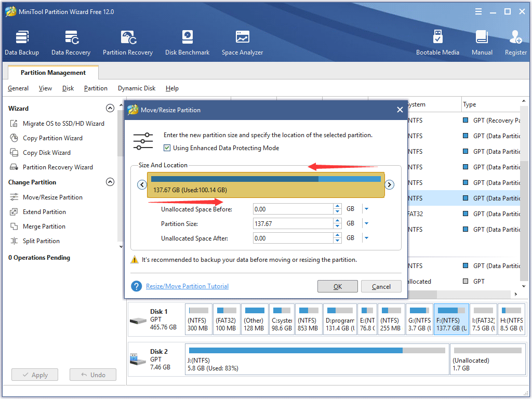Viewport: 532px width, 399px height.
Task: Increase Unallocated Space After value
Action: point(337,235)
